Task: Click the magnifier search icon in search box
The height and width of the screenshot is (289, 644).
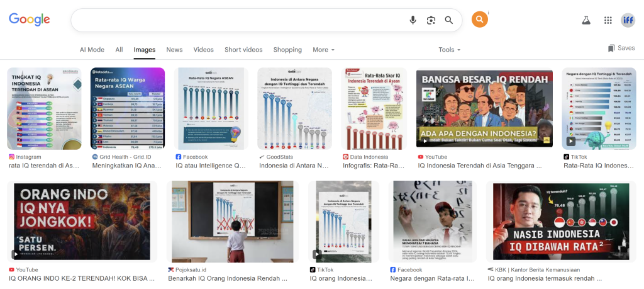Action: [x=449, y=20]
